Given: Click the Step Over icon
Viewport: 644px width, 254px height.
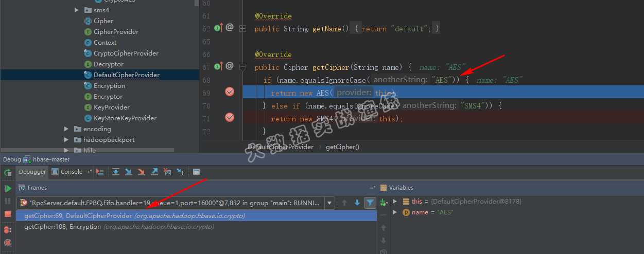Looking at the screenshot, I should (x=116, y=172).
